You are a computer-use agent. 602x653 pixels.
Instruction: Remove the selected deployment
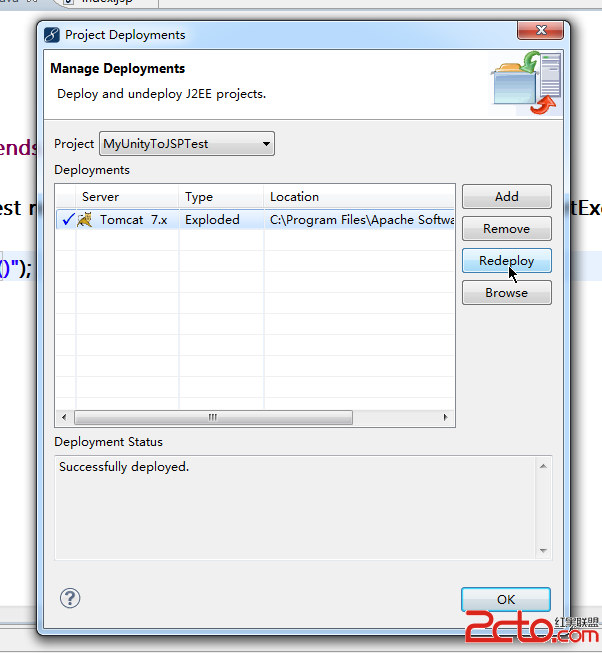click(507, 229)
